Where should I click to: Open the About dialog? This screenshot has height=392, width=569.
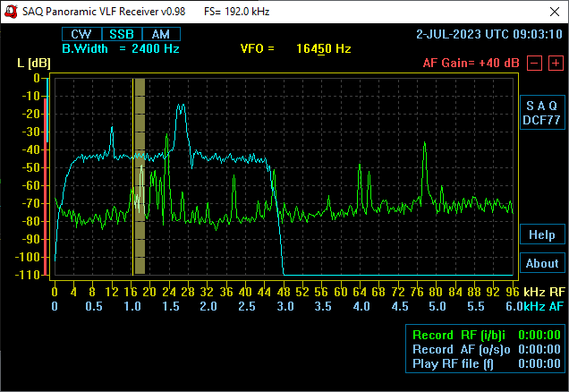[x=541, y=263]
